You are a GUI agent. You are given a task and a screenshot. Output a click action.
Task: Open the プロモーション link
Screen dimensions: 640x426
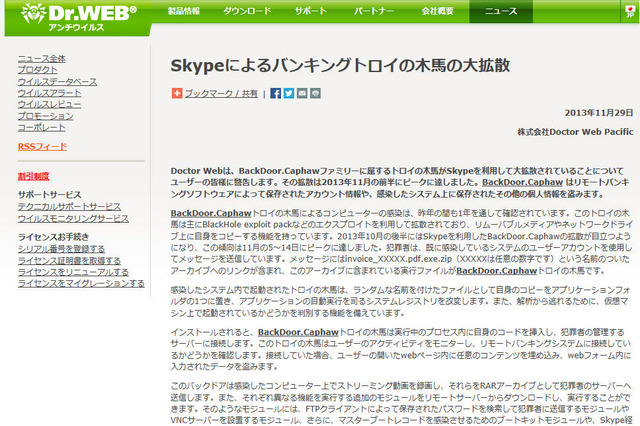click(x=45, y=116)
